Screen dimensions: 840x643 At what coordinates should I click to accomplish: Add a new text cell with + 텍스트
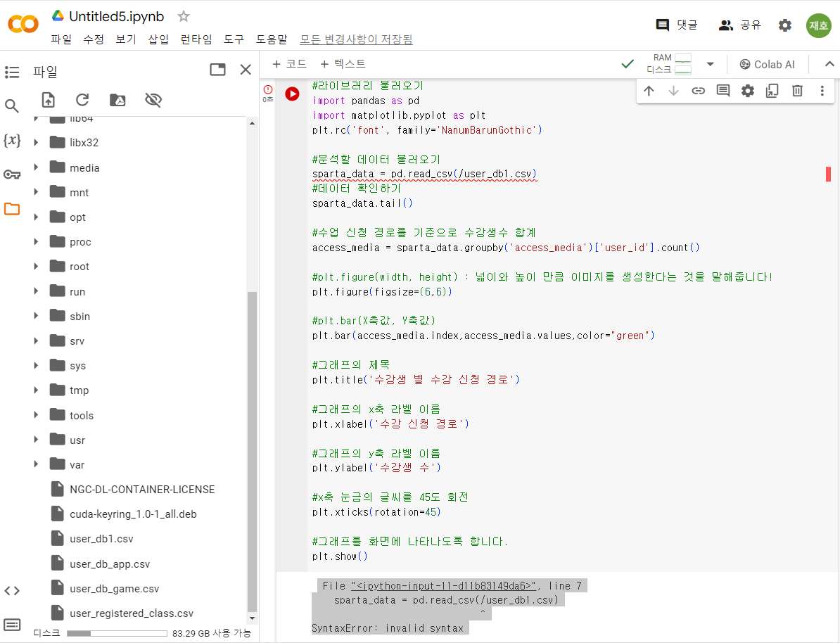pos(343,64)
